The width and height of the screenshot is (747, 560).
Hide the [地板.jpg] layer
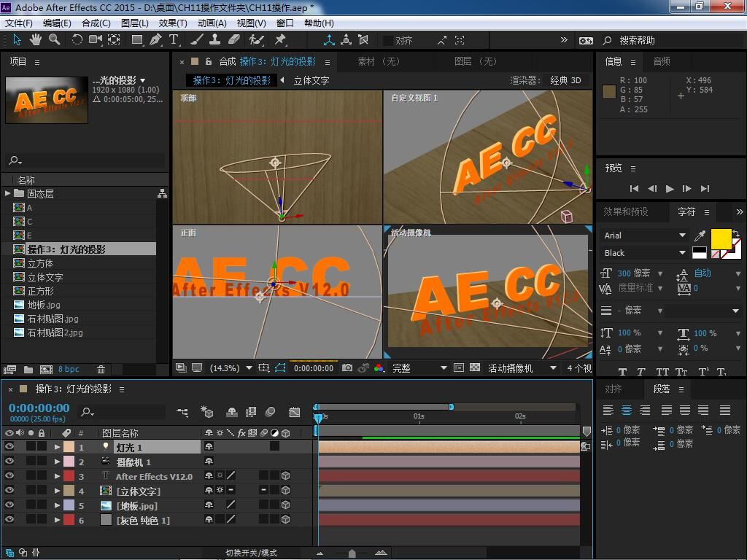tap(9, 505)
